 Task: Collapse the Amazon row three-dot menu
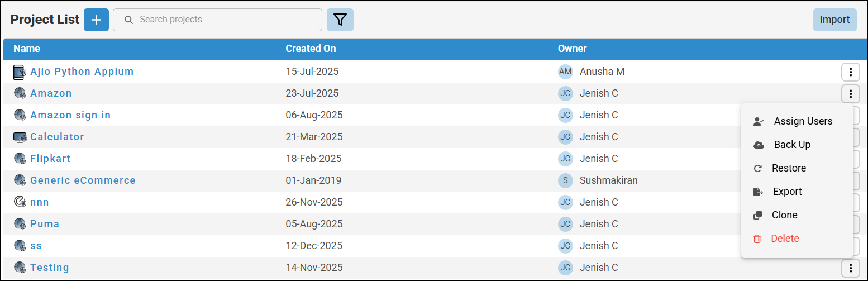pyautogui.click(x=850, y=94)
